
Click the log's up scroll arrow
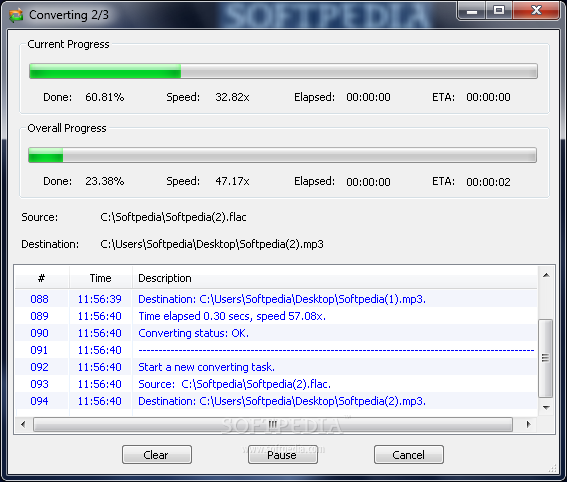click(546, 275)
